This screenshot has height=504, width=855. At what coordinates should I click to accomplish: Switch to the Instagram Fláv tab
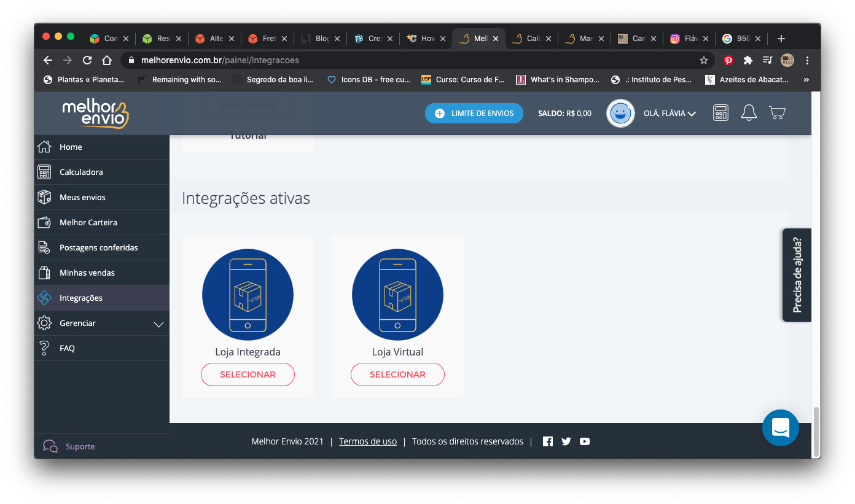tap(688, 39)
